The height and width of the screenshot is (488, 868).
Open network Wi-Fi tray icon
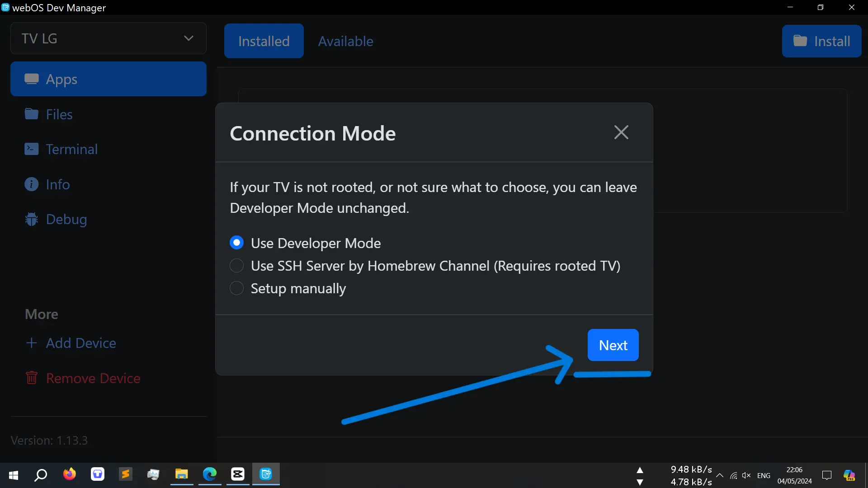[x=733, y=475]
